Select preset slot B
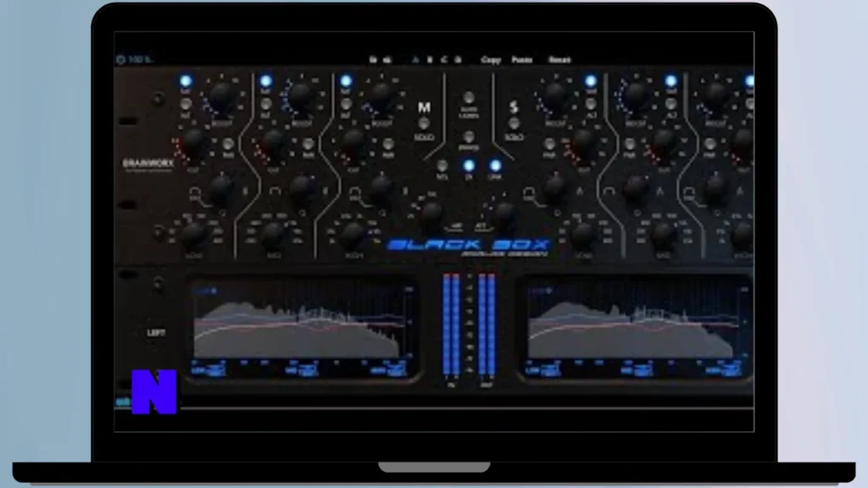The image size is (868, 488). coord(430,59)
